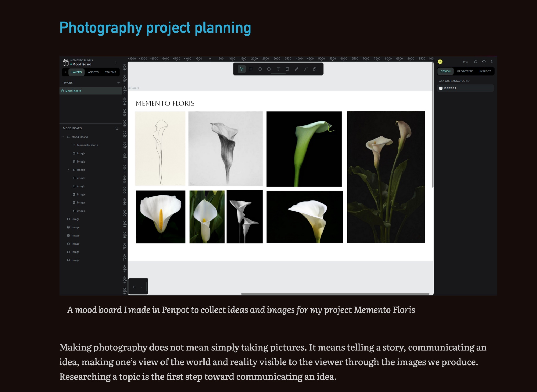The height and width of the screenshot is (392, 537).
Task: Open the Plugins puzzle icon
Action: pyautogui.click(x=315, y=69)
